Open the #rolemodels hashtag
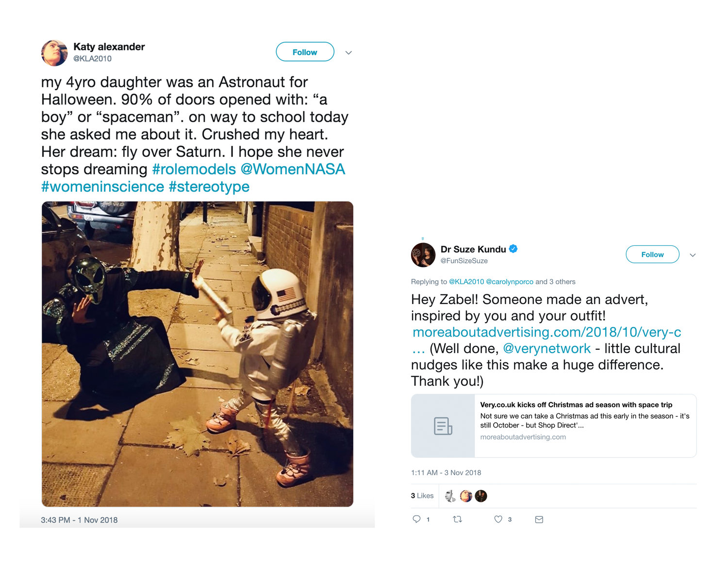 (x=194, y=169)
